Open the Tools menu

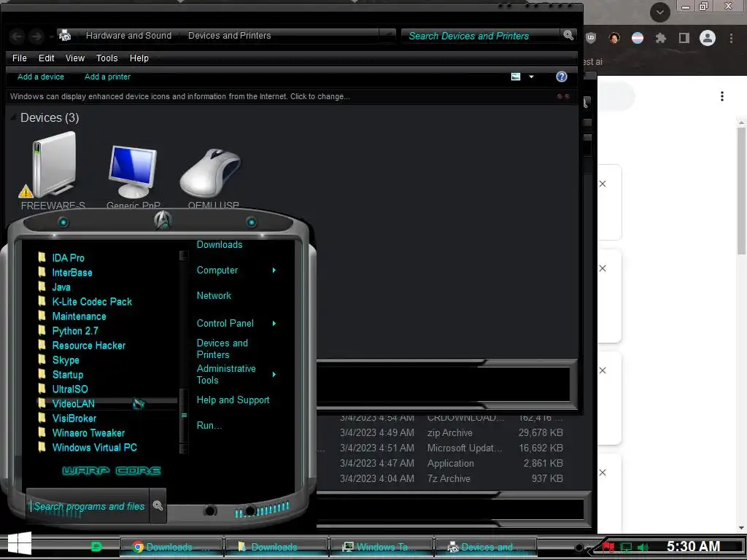point(107,58)
